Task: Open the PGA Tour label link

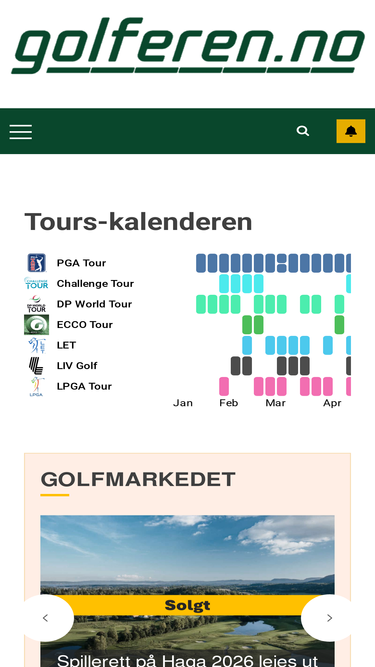Action: [81, 263]
